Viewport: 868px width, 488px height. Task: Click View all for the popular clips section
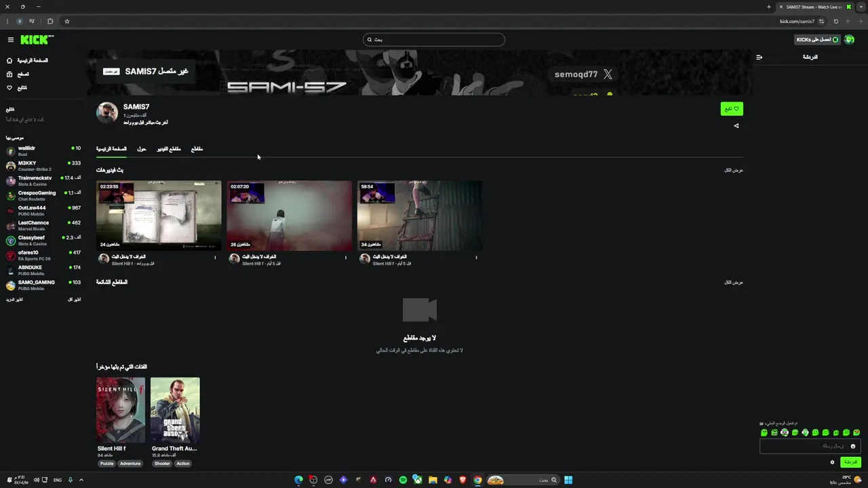click(x=734, y=282)
